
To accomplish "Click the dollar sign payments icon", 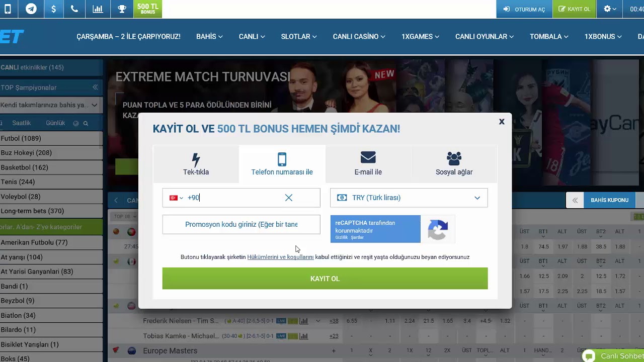I will (x=53, y=9).
